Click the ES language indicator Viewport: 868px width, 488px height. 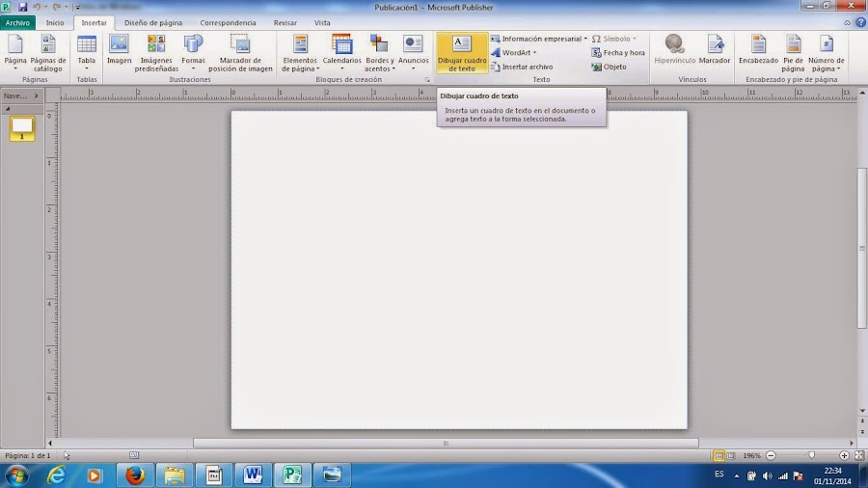(x=719, y=474)
